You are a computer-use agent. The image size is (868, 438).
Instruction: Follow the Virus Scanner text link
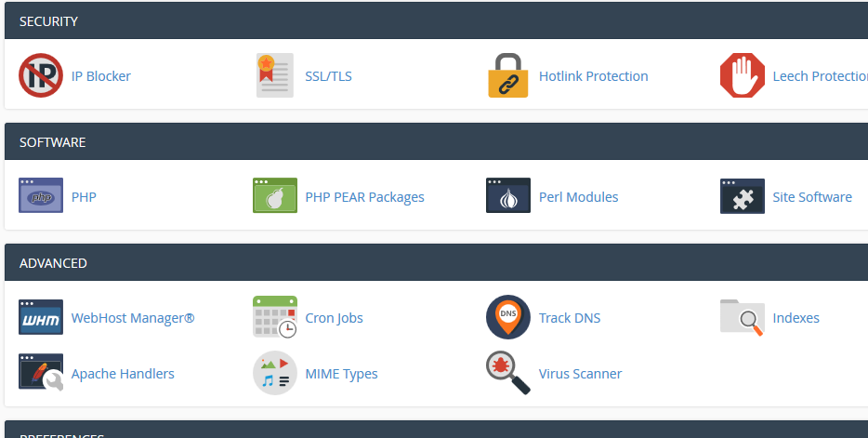click(x=580, y=374)
